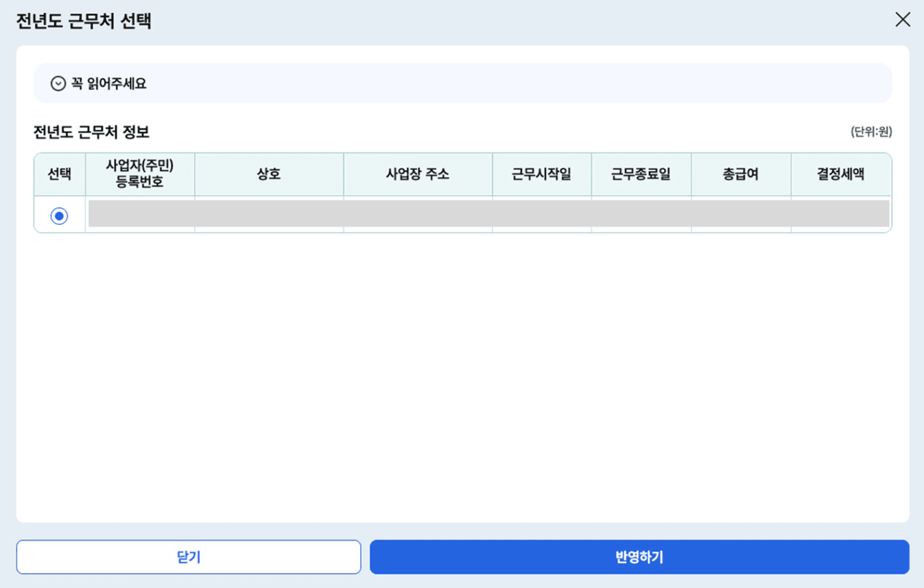This screenshot has width=924, height=588.
Task: Click the 닫기 button
Action: coord(189,556)
